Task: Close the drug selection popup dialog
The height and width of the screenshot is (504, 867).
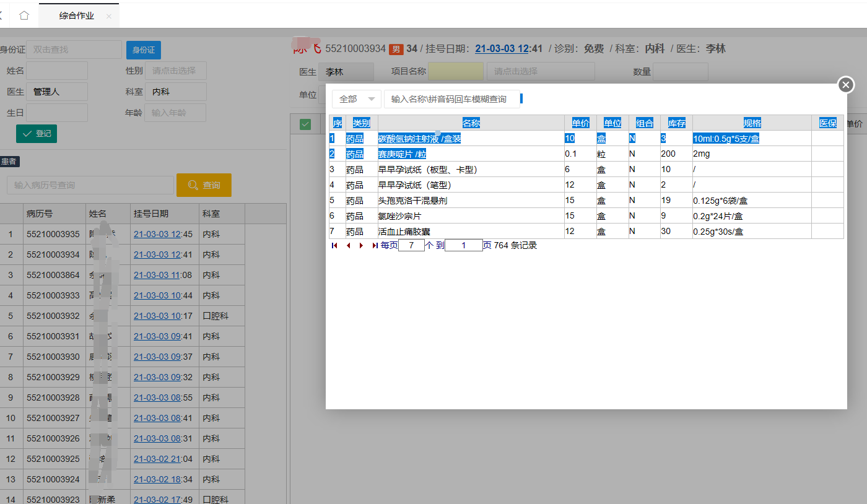Action: (x=846, y=85)
